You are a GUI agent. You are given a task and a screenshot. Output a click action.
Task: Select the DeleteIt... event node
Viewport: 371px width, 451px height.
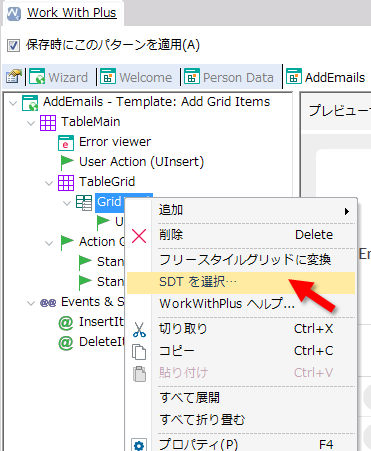tap(101, 342)
